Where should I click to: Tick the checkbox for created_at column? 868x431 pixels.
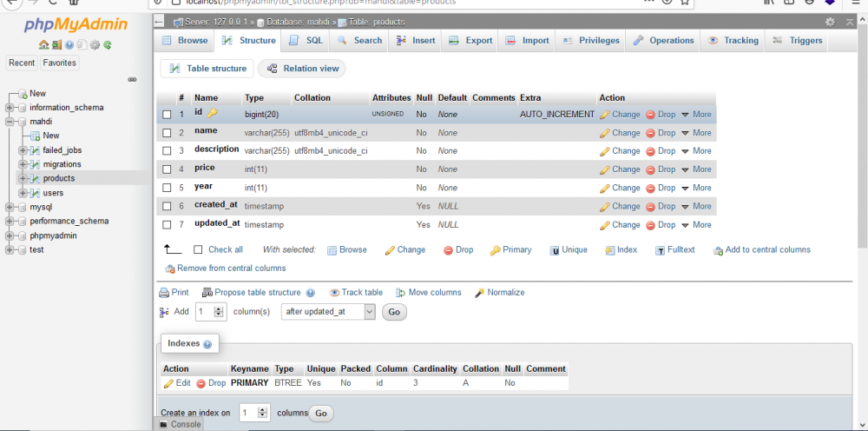coord(167,207)
